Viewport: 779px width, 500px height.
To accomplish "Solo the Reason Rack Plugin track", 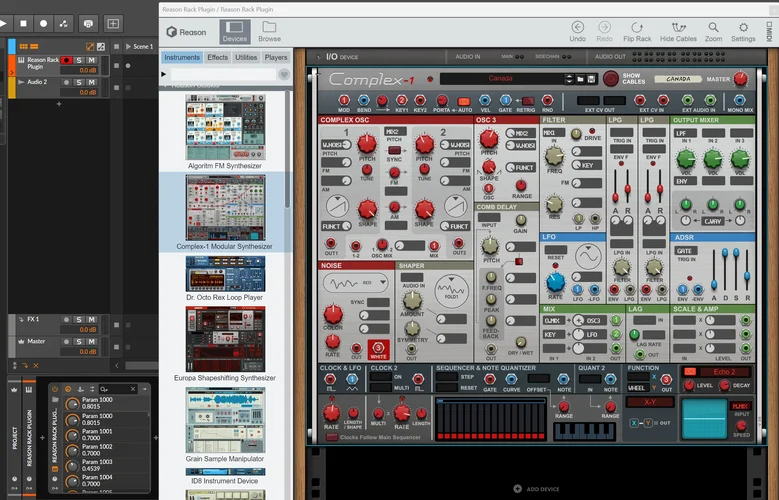I will (79, 60).
